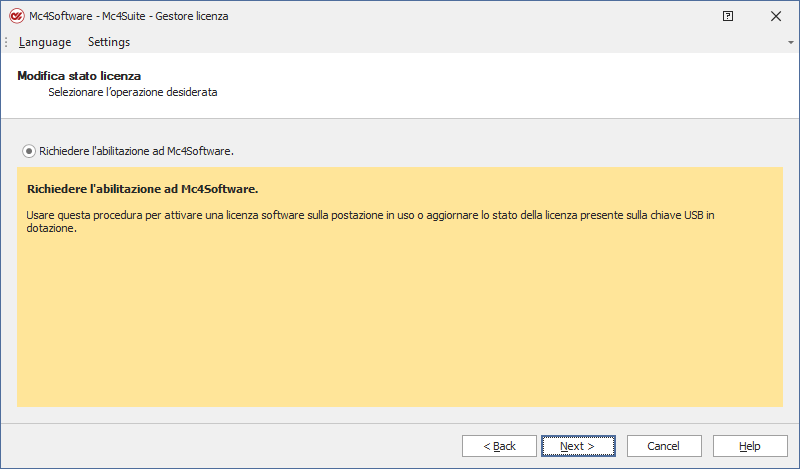Click the question mark help icon in title bar
This screenshot has height=469, width=800.
tap(728, 16)
